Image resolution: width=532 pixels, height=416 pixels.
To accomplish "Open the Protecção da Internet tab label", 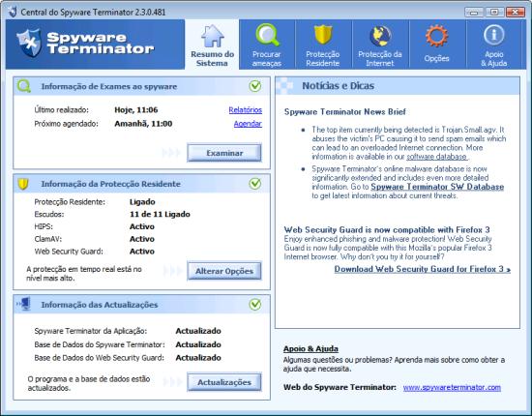I will [380, 59].
